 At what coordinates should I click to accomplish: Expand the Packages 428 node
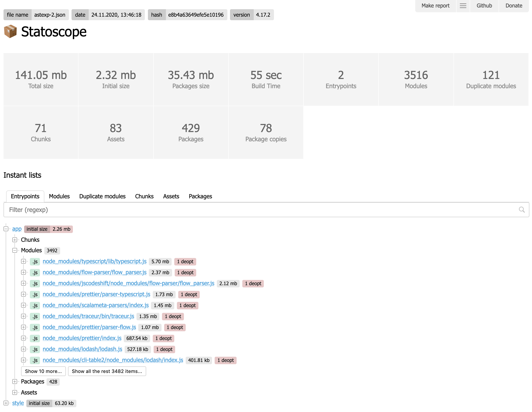pos(15,382)
